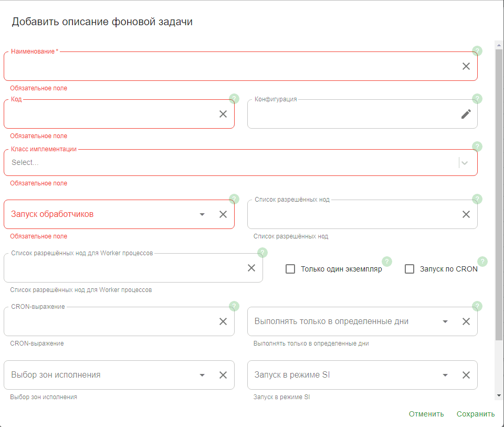Open the Запуск в режиме SI dropdown
This screenshot has width=504, height=427.
[x=445, y=375]
